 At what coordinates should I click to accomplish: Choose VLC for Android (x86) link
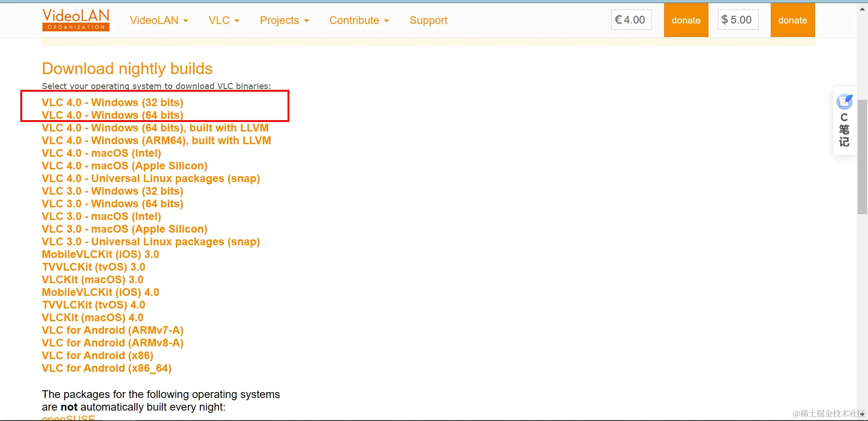98,356
